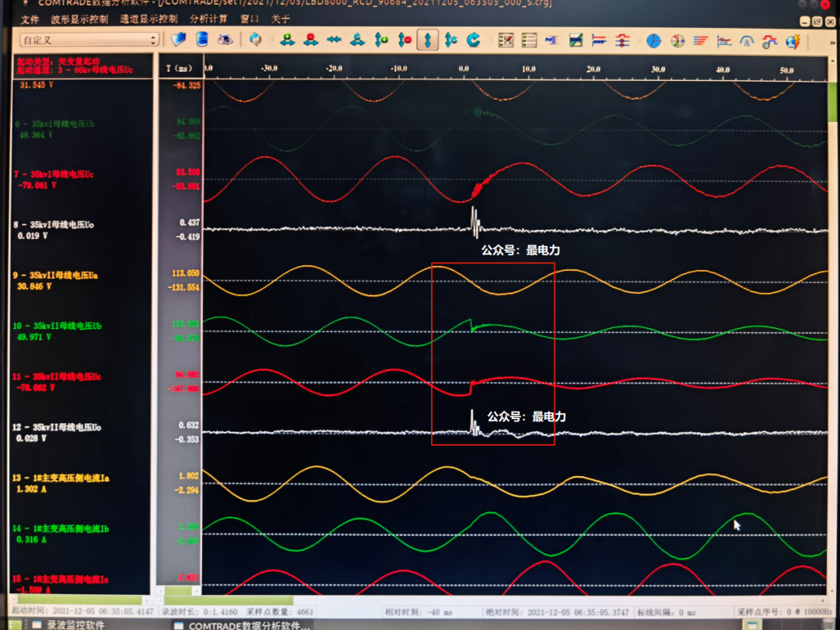Click the blue measurement marker icon
This screenshot has height=630, width=840.
coord(551,40)
